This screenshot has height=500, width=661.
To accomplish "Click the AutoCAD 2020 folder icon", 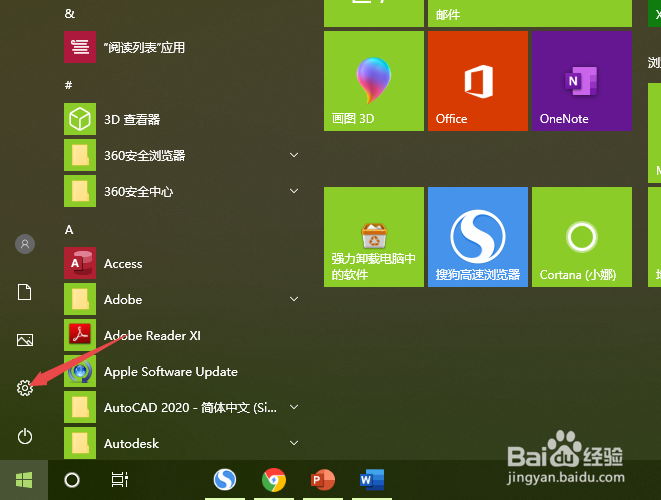I will pyautogui.click(x=80, y=407).
